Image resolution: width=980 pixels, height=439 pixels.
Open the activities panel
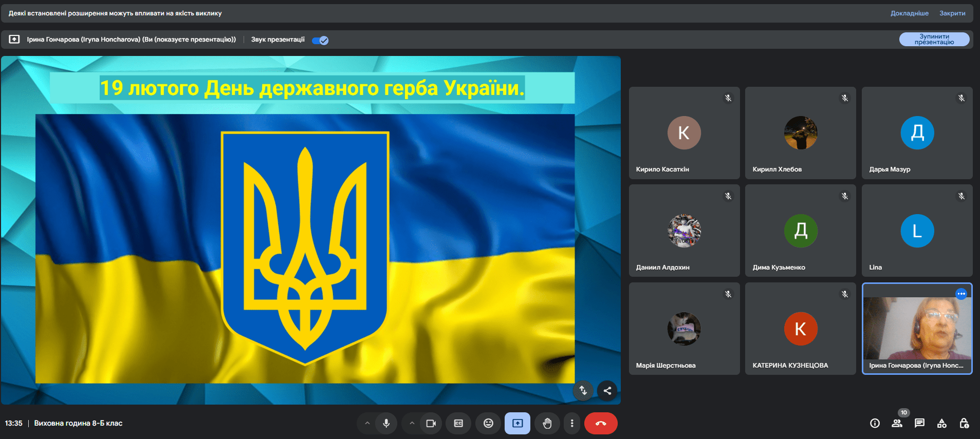pos(942,423)
